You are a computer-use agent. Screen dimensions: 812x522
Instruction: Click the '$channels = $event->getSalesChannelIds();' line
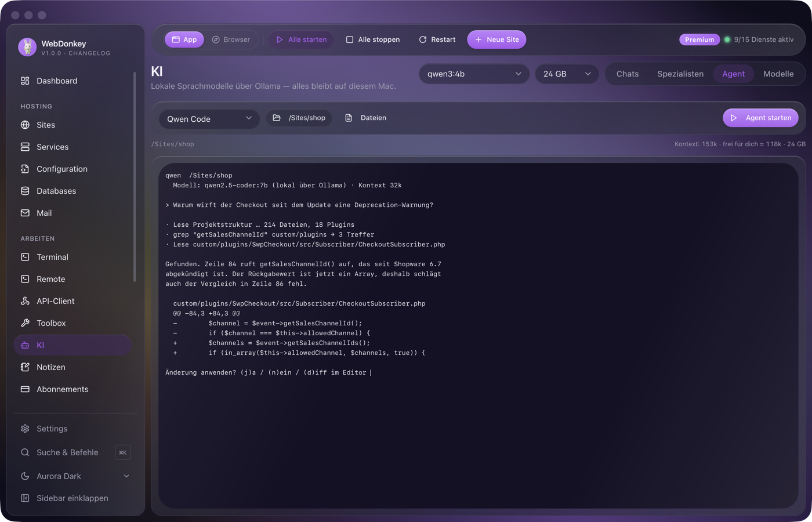click(289, 343)
